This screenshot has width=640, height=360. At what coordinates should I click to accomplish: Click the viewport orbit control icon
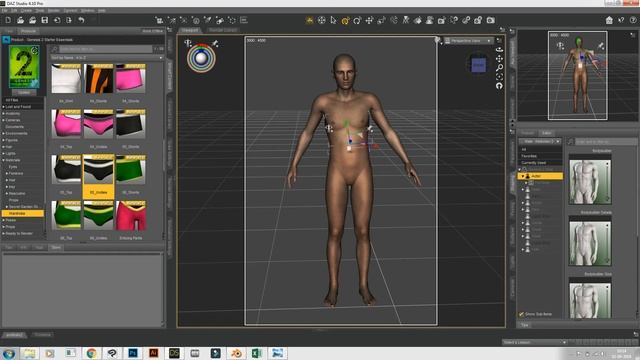499,49
